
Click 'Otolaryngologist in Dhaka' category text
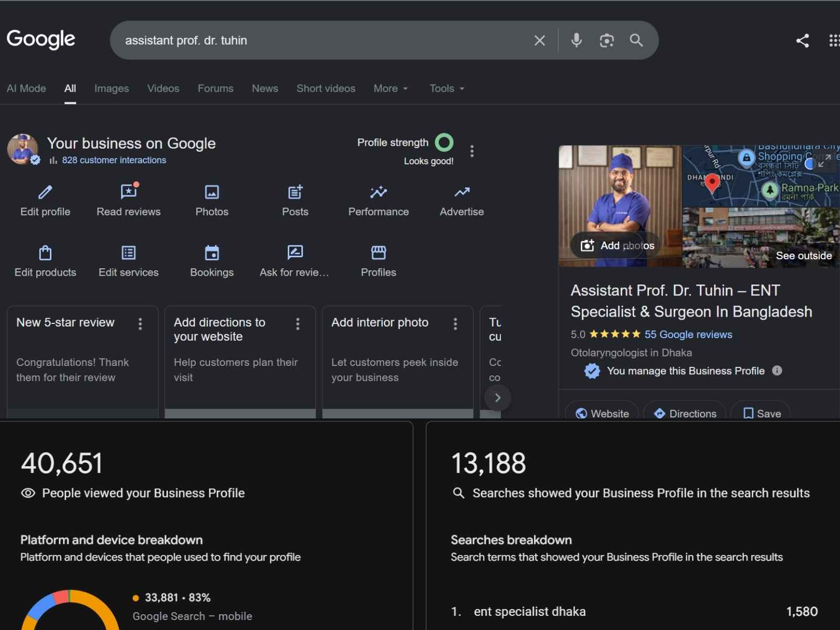tap(631, 353)
